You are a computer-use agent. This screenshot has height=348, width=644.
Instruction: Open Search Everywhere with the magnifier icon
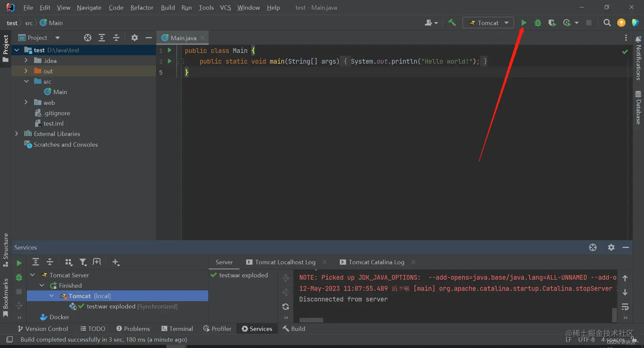click(x=607, y=23)
